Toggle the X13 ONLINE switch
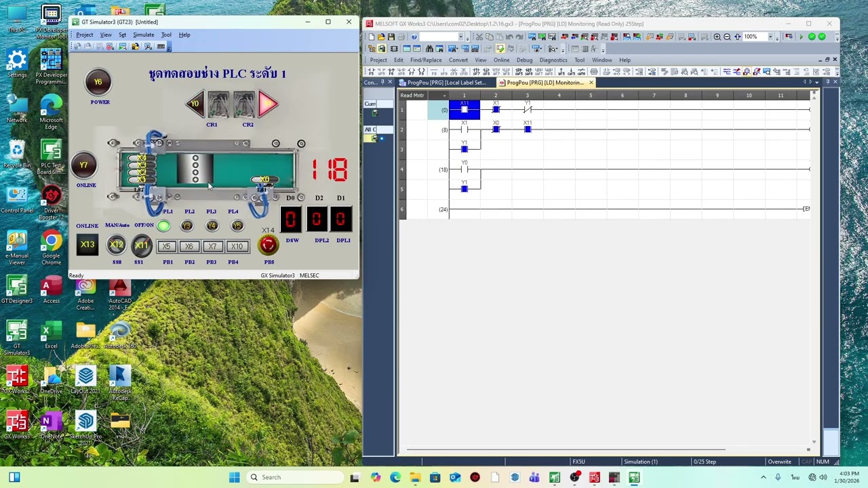Viewport: 868px width, 488px height. tap(87, 245)
